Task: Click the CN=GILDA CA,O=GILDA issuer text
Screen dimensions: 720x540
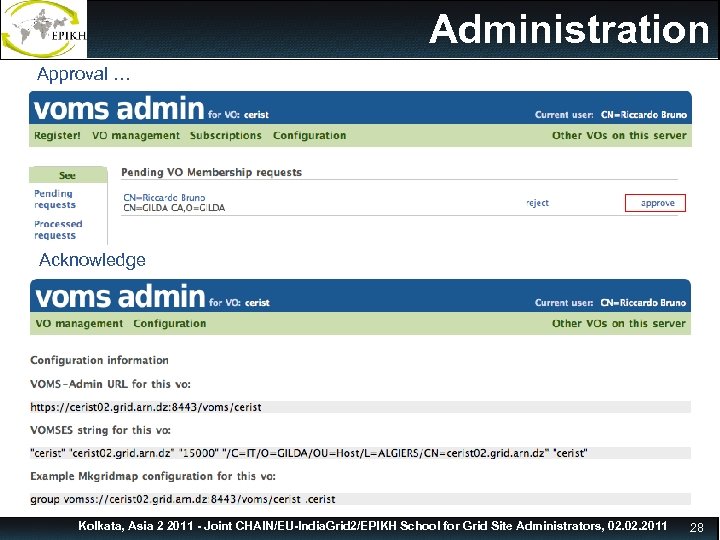Action: (174, 208)
